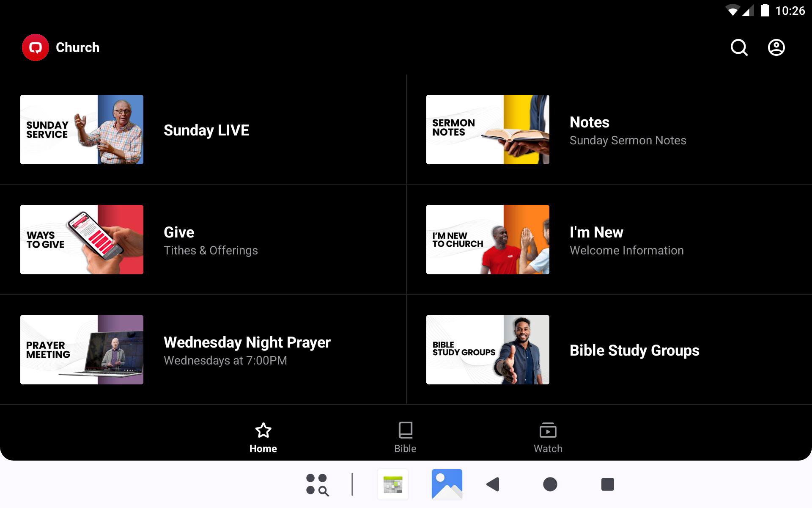This screenshot has width=812, height=508.
Task: Switch to the Bible tab
Action: (x=405, y=437)
